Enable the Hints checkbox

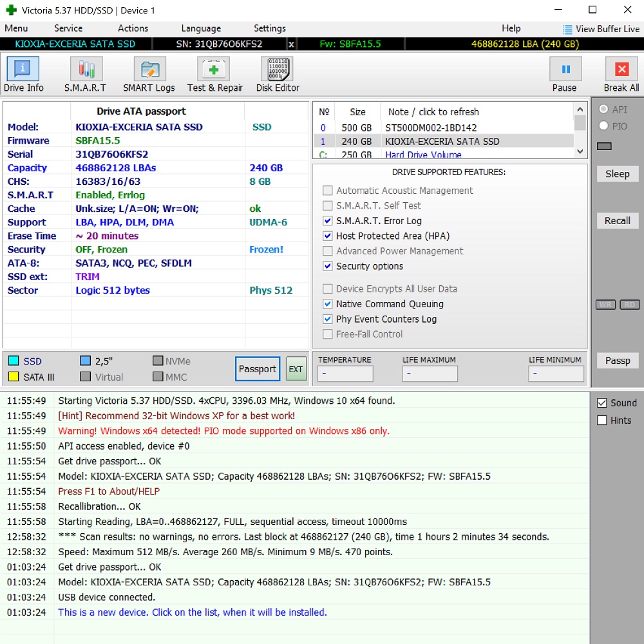(x=601, y=420)
